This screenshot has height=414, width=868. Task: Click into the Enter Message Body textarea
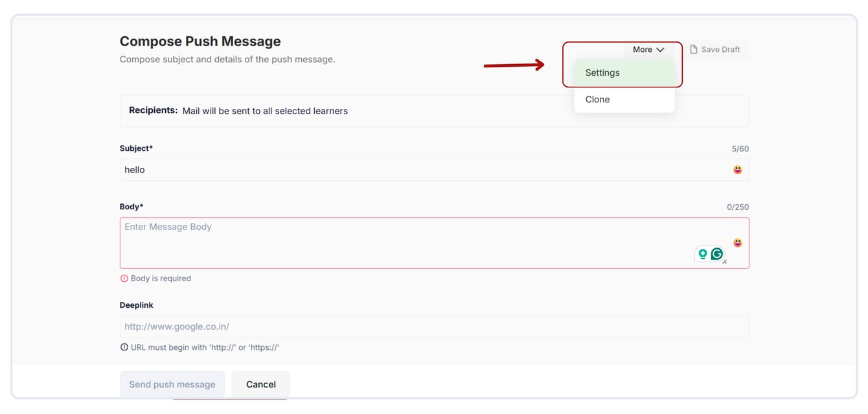click(434, 243)
